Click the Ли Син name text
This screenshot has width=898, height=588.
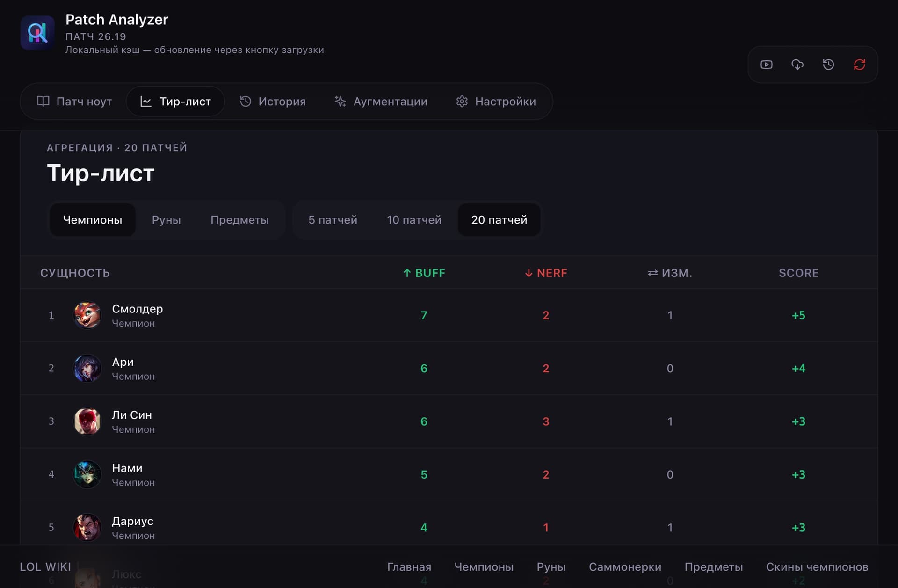tap(132, 415)
